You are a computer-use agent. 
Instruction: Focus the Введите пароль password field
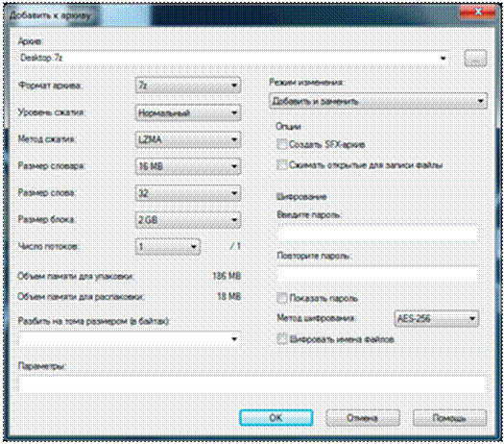coord(377,233)
